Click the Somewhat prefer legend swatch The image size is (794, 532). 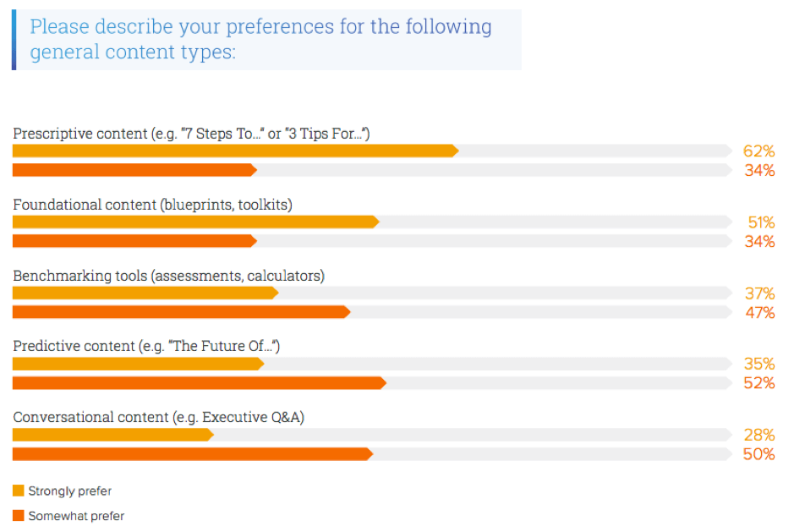click(19, 515)
